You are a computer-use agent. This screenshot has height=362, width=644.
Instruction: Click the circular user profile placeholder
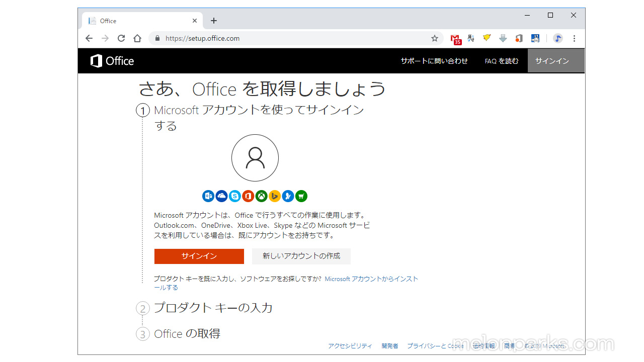[255, 158]
